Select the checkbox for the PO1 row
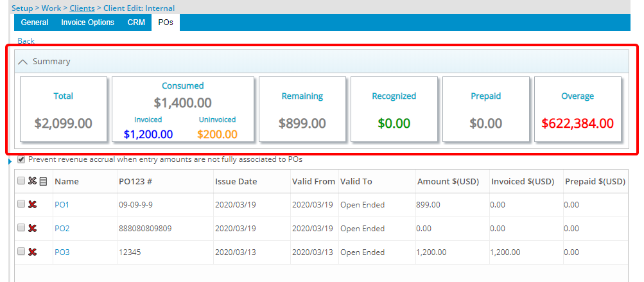644x282 pixels. [x=21, y=204]
